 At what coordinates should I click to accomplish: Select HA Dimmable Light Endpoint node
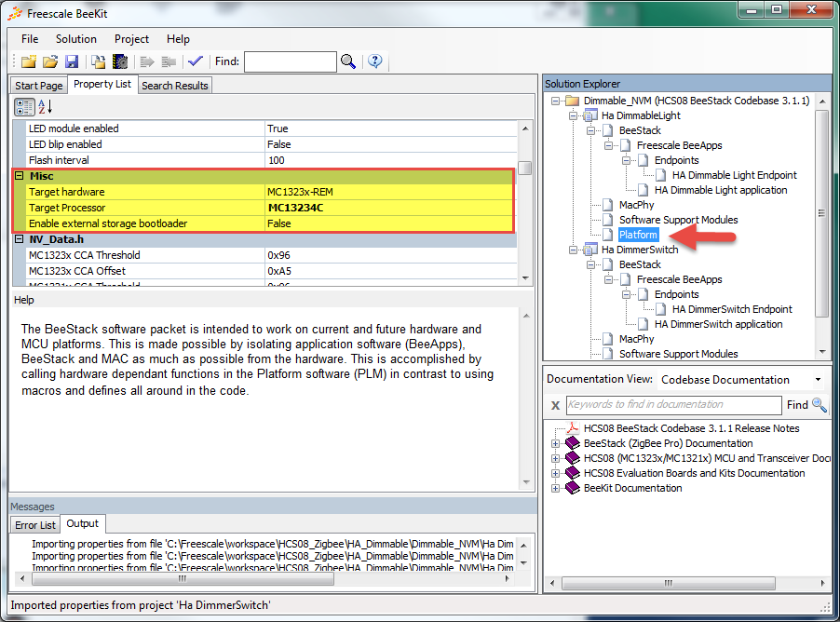tap(735, 175)
